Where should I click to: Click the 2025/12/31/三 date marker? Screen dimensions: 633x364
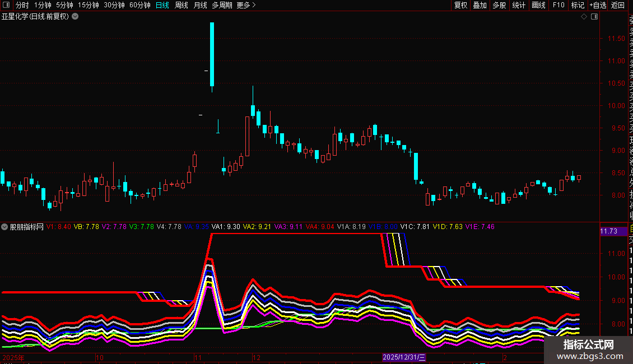(x=404, y=357)
